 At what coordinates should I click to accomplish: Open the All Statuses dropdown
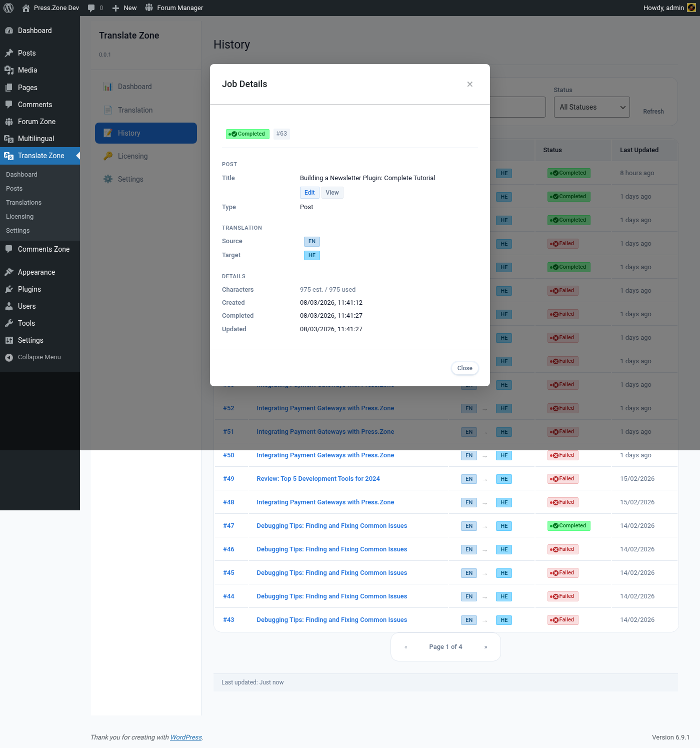(591, 107)
